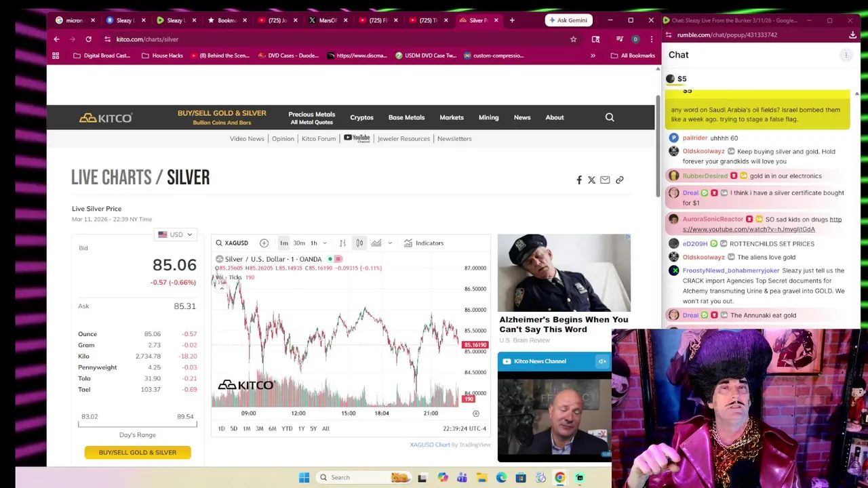Copy the chart link icon
Image resolution: width=868 pixels, height=488 pixels.
pyautogui.click(x=619, y=180)
